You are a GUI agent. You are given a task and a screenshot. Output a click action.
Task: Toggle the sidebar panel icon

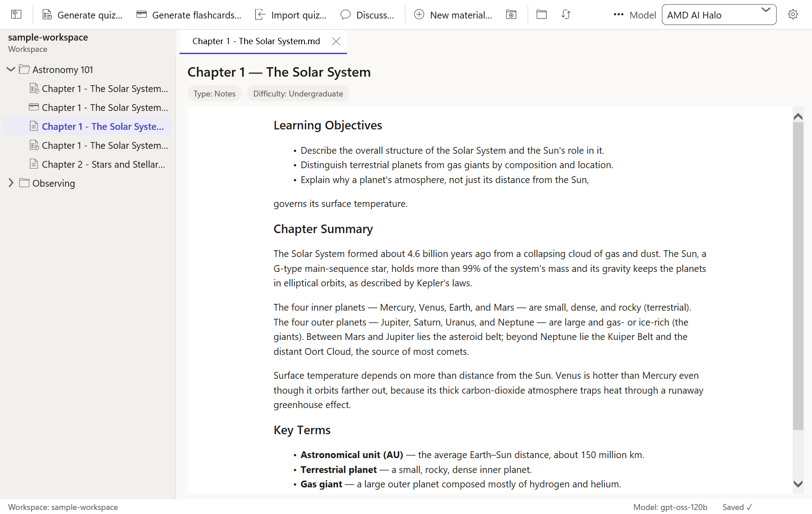pyautogui.click(x=16, y=14)
